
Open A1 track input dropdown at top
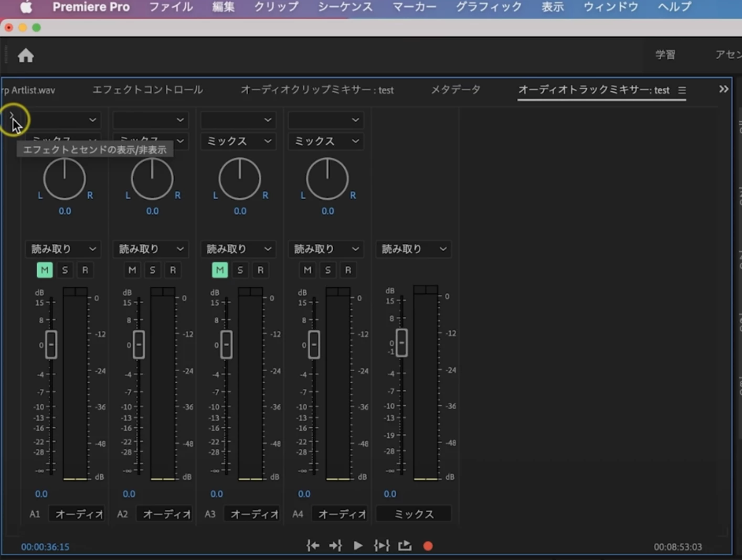click(63, 120)
